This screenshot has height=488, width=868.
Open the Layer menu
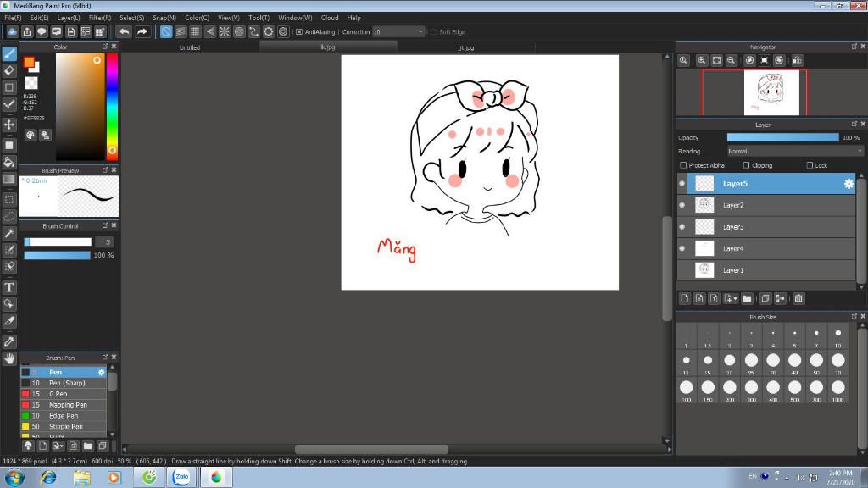pos(69,18)
